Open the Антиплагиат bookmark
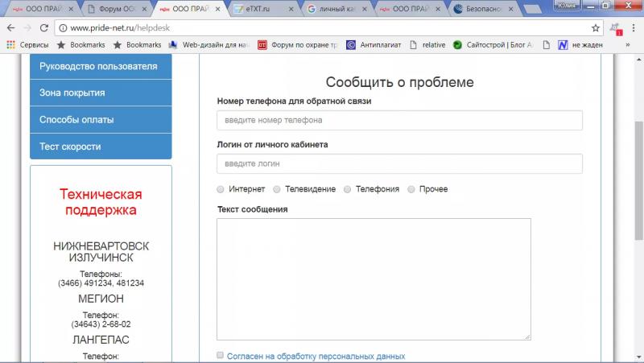 [374, 45]
